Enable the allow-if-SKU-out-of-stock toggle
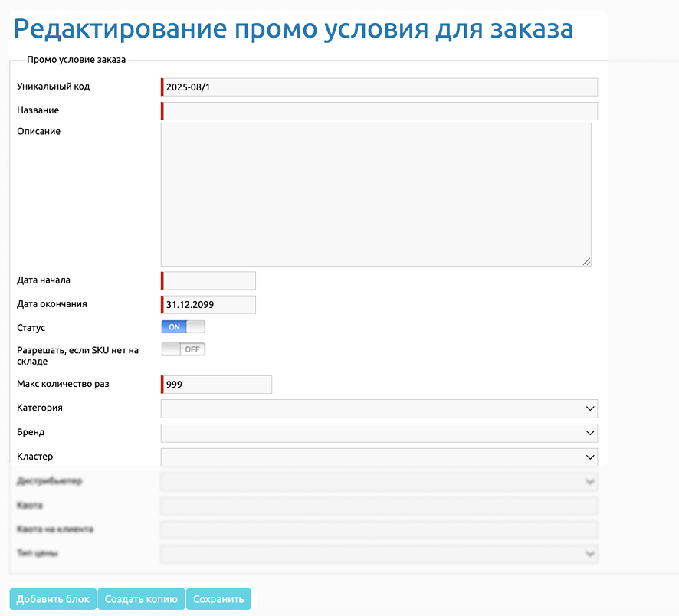Screen dimensions: 679x616 tap(183, 349)
